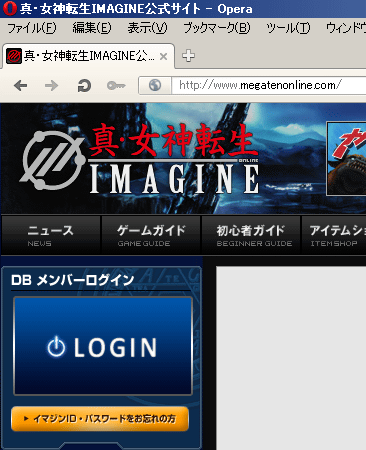This screenshot has height=450, width=366.
Task: Open the ゲームガイド GAME GUIDE page
Action: tap(151, 235)
